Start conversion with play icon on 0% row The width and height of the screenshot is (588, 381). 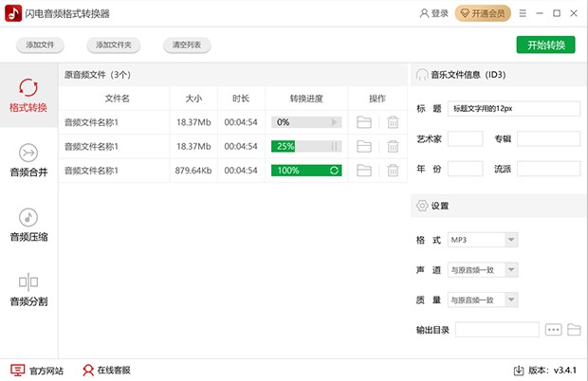tap(334, 122)
